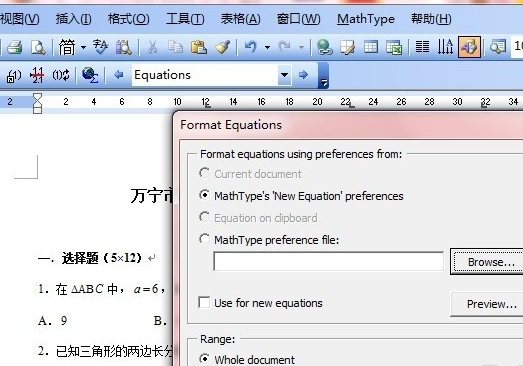Expand the Redo history dropdown arrow
The width and height of the screenshot is (523, 366).
(x=301, y=47)
